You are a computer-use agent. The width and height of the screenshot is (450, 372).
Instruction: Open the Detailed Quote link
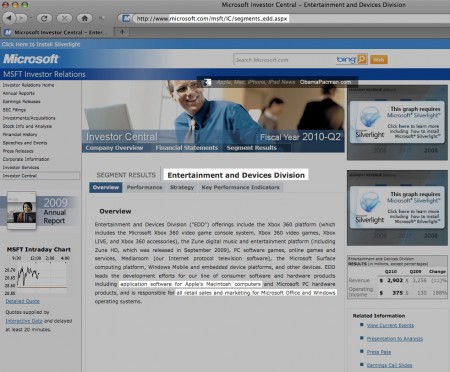coord(22,301)
